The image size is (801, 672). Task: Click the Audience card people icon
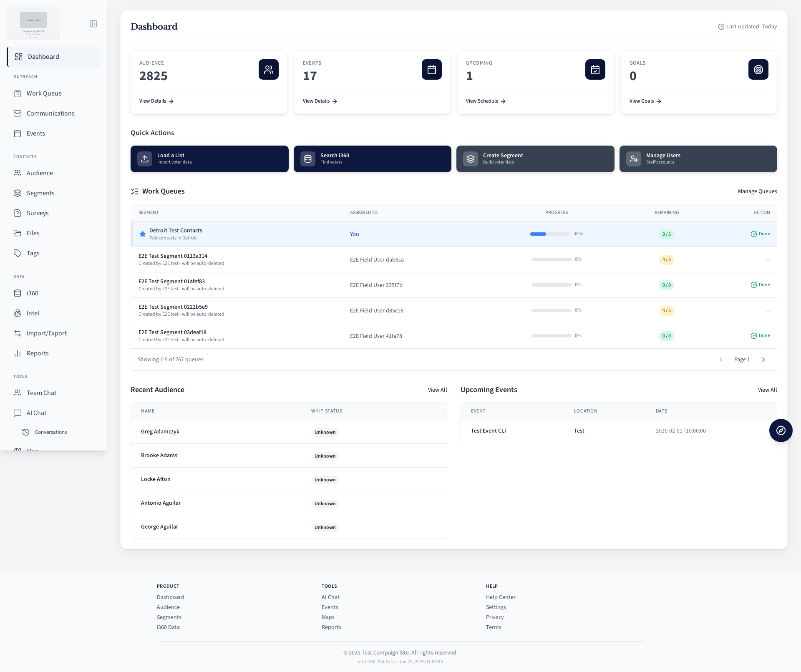(268, 69)
